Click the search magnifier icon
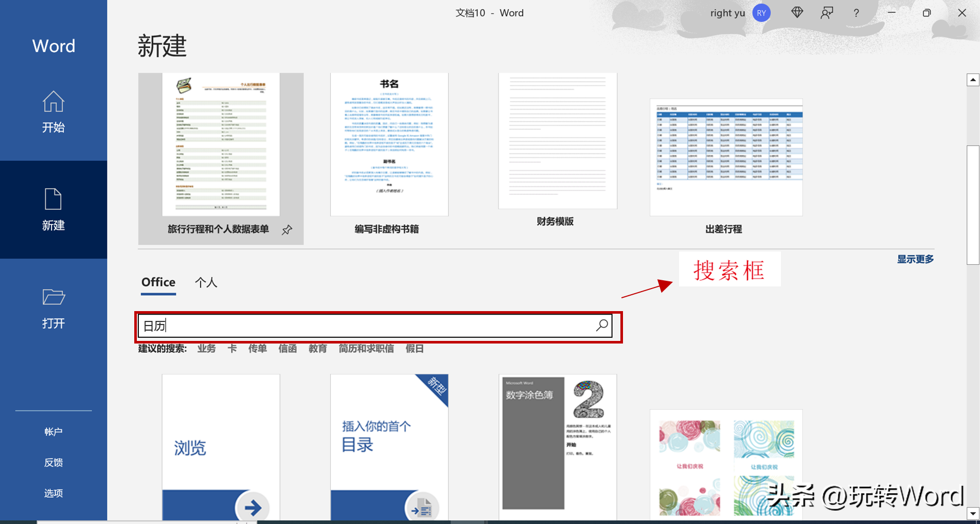The width and height of the screenshot is (980, 524). pyautogui.click(x=602, y=325)
